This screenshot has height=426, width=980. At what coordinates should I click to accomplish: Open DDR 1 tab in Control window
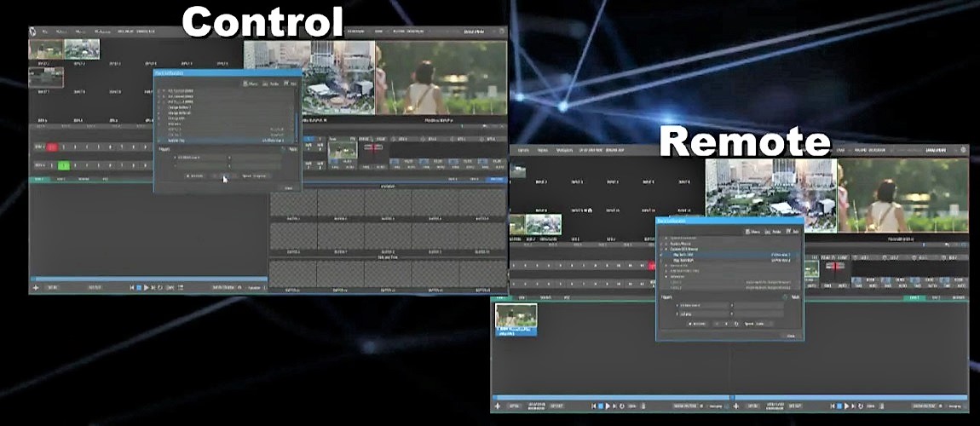(x=38, y=179)
